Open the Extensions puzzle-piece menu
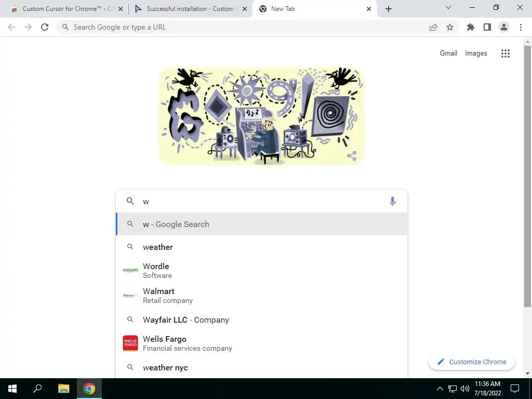Screen dimensions: 532x399 471,27
